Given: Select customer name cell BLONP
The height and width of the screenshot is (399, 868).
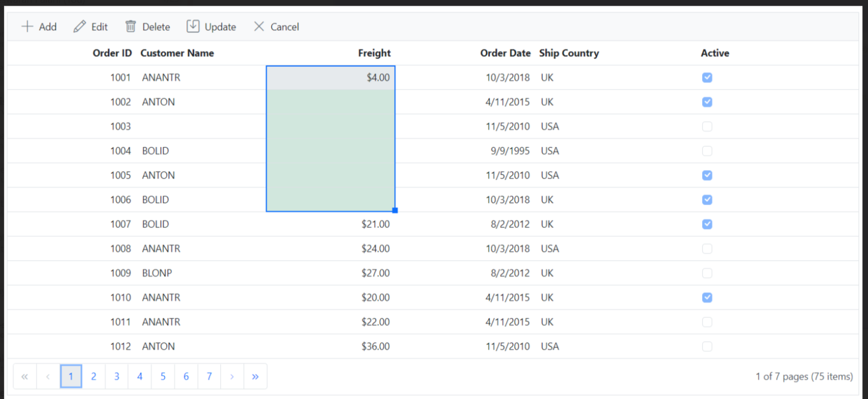Looking at the screenshot, I should tap(157, 273).
